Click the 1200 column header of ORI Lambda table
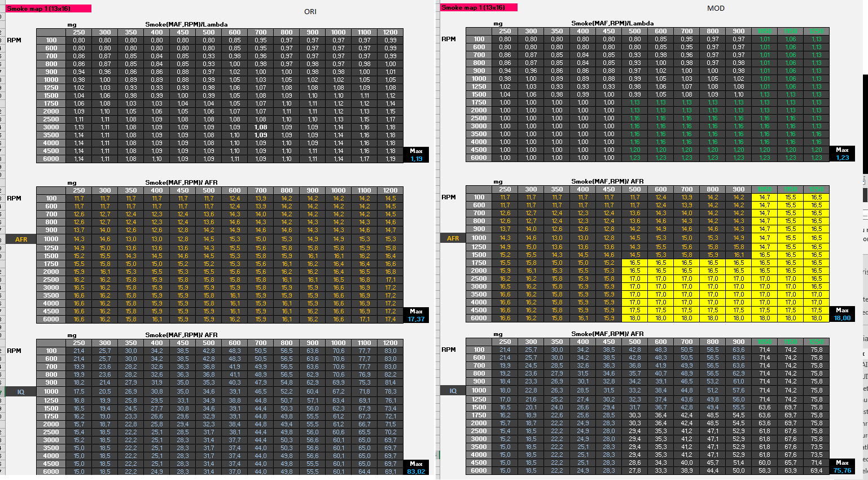This screenshot has width=868, height=480. pos(390,32)
